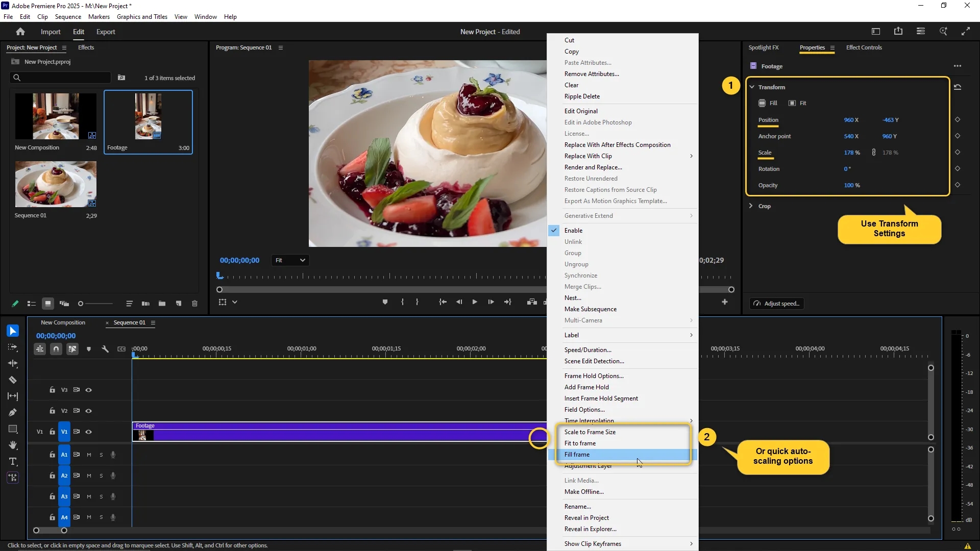Viewport: 980px width, 551px height.
Task: Select the Hand tool
Action: pyautogui.click(x=13, y=445)
